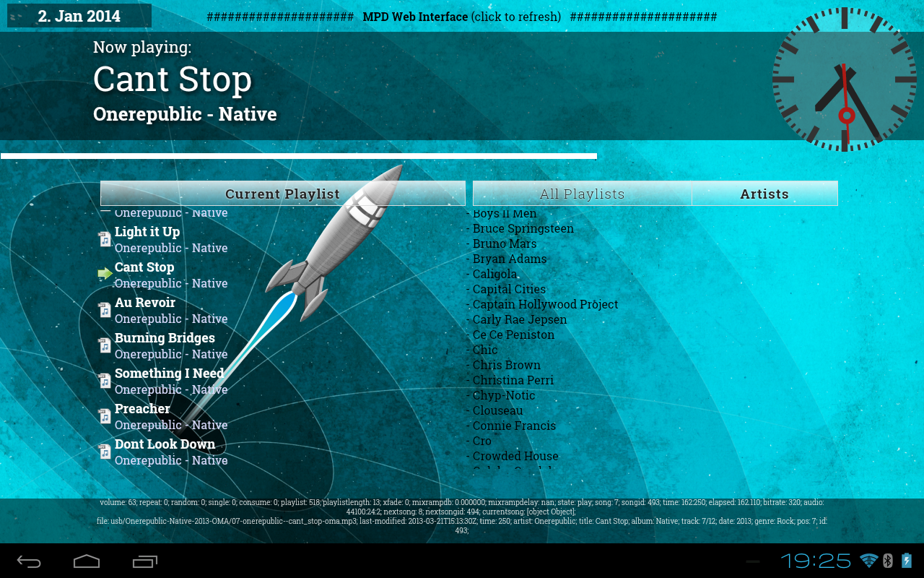Select artist Cro
The height and width of the screenshot is (578, 924).
[481, 441]
